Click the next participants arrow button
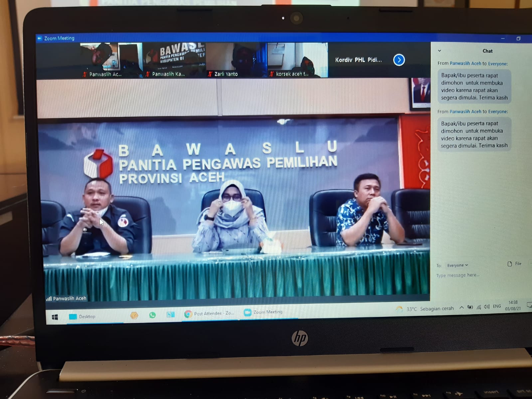Image resolution: width=532 pixels, height=399 pixels. click(x=399, y=60)
